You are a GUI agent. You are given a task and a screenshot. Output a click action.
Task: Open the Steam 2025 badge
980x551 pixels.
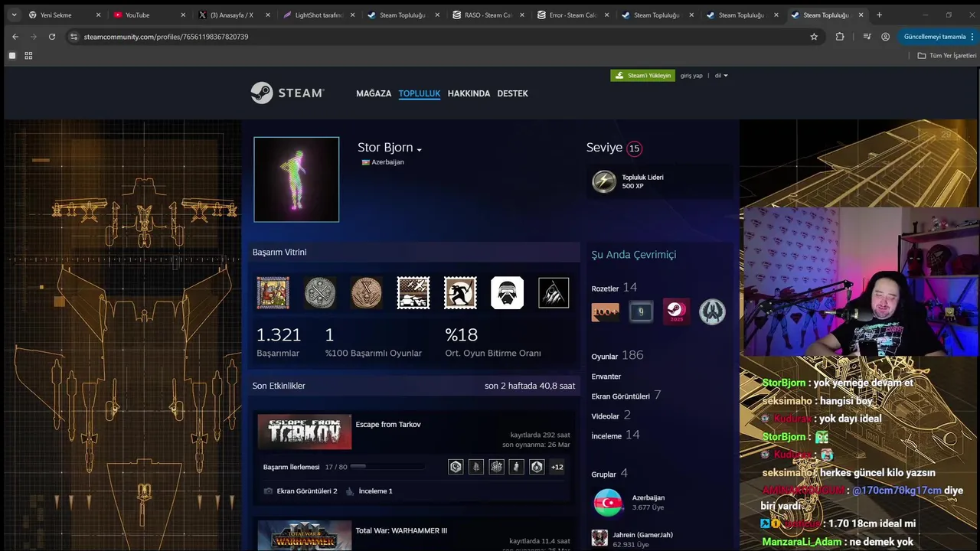pyautogui.click(x=676, y=311)
